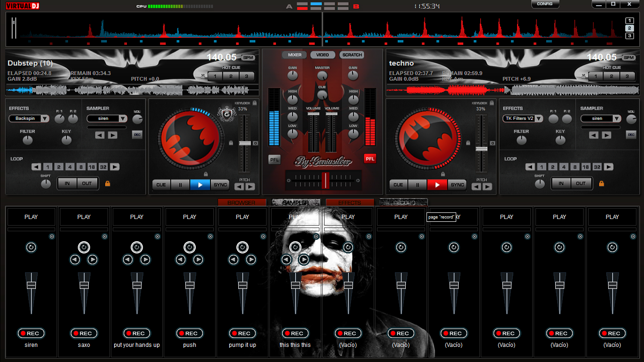Toggle REC in the left deck SAMPLER section
The width and height of the screenshot is (644, 362).
[137, 135]
